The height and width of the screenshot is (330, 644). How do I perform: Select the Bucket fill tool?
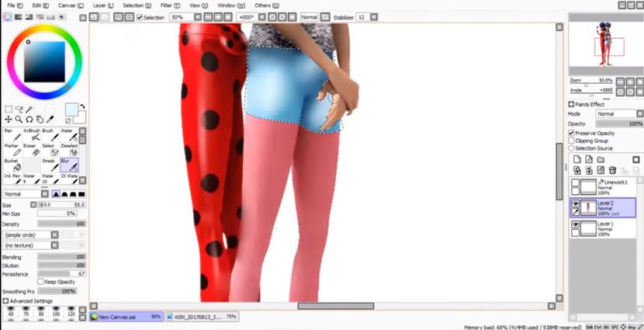(12, 165)
